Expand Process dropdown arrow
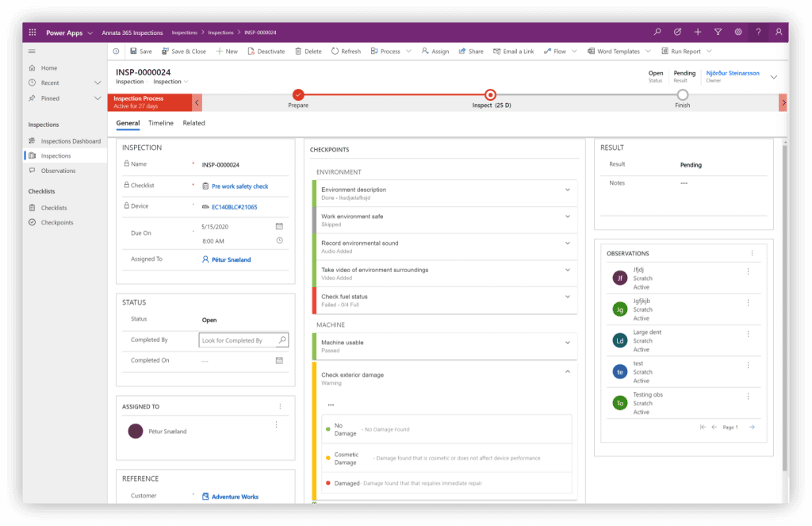 pyautogui.click(x=408, y=52)
